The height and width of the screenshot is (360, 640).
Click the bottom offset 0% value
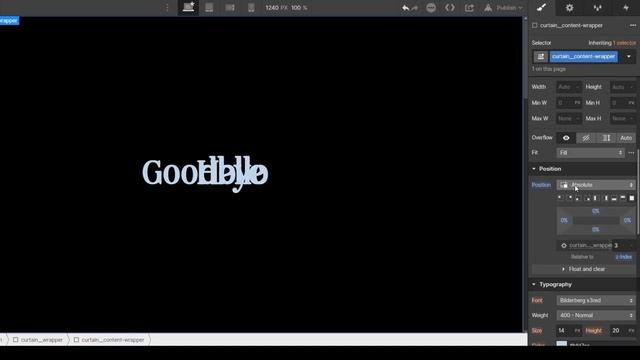coord(596,230)
